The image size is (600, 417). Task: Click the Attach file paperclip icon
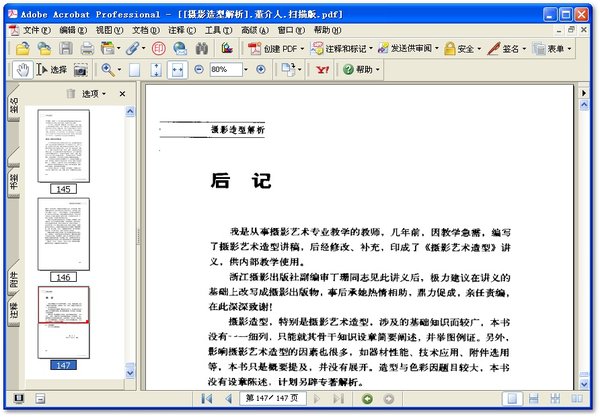132,49
